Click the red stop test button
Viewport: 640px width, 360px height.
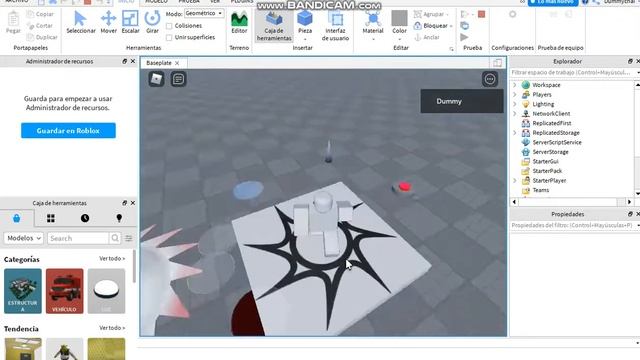tap(482, 14)
